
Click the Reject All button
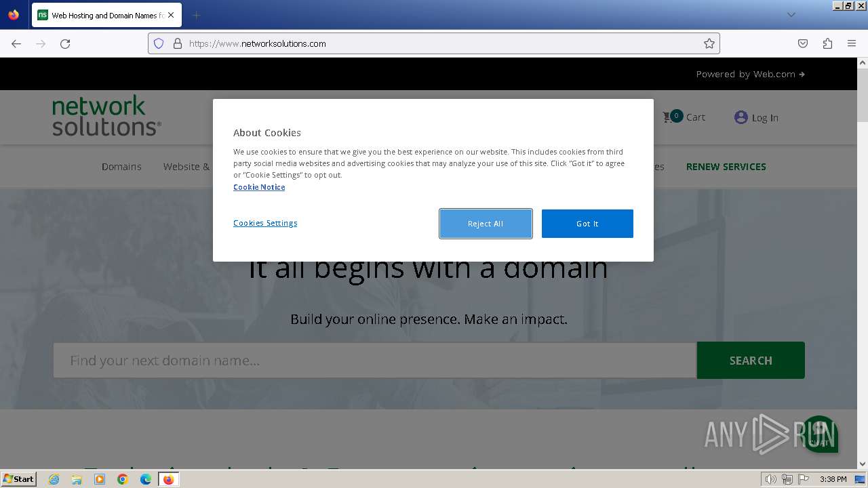486,224
